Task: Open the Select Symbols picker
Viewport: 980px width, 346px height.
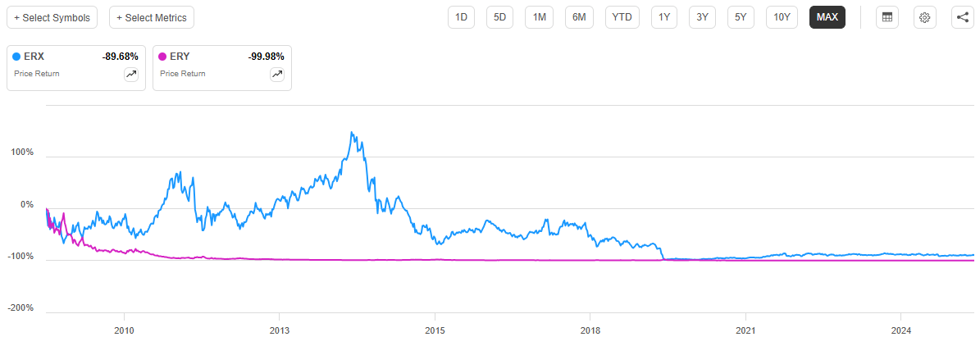Action: coord(52,17)
